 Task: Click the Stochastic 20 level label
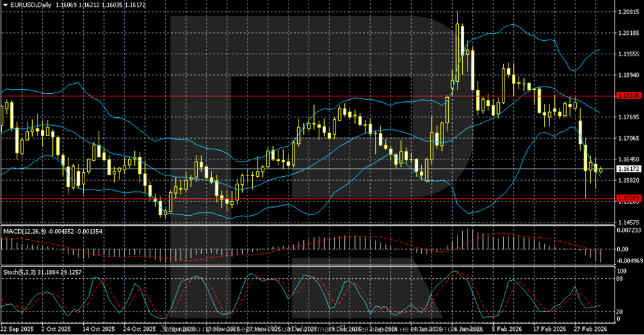(x=621, y=311)
